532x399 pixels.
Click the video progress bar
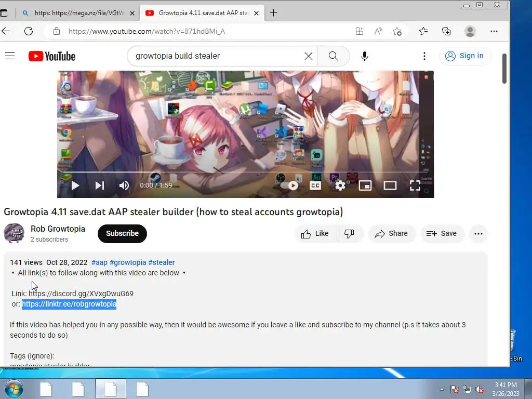pos(245,172)
